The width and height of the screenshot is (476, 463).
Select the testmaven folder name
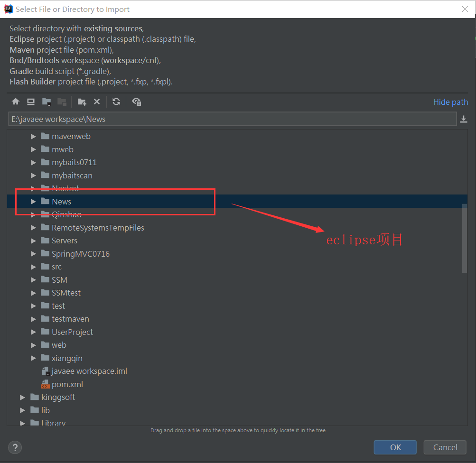[x=70, y=319]
